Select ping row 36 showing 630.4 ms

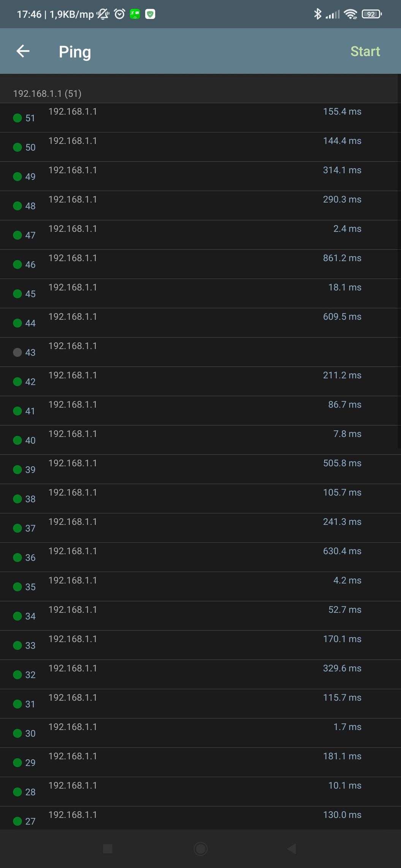click(200, 557)
